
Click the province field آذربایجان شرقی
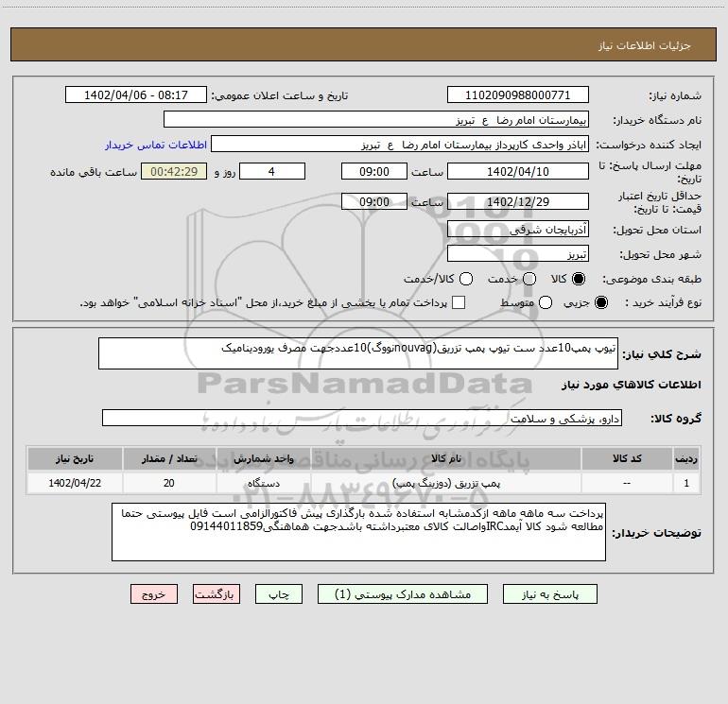518,230
